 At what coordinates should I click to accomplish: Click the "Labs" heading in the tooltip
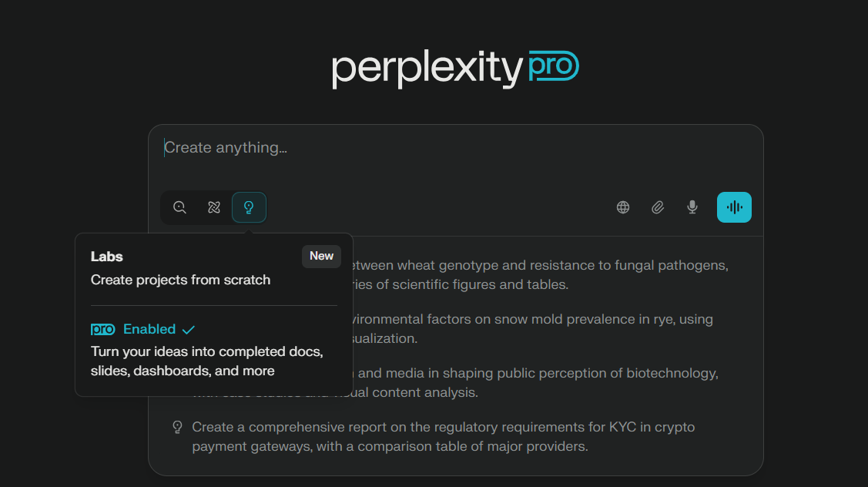pyautogui.click(x=107, y=257)
